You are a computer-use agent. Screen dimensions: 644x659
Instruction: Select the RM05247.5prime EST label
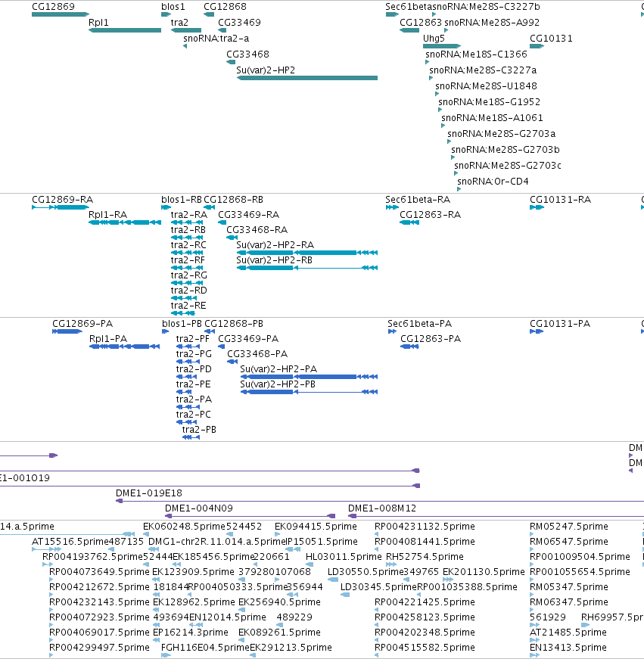pos(569,526)
